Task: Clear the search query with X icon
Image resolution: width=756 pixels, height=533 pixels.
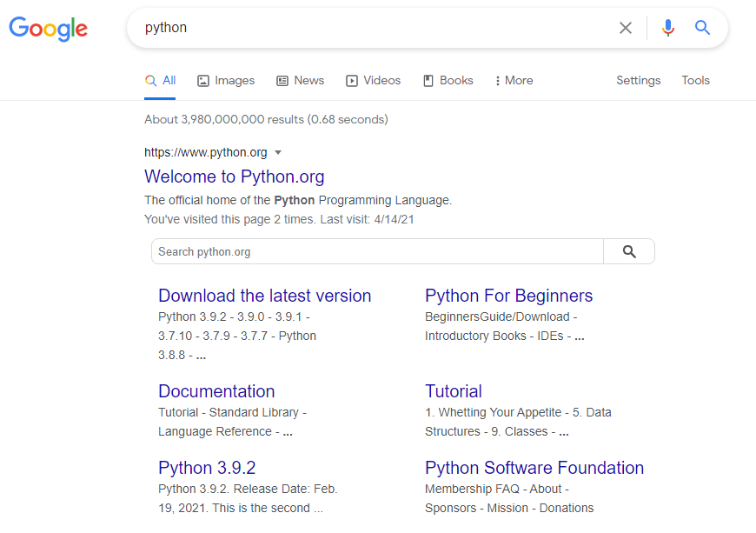Action: [626, 28]
